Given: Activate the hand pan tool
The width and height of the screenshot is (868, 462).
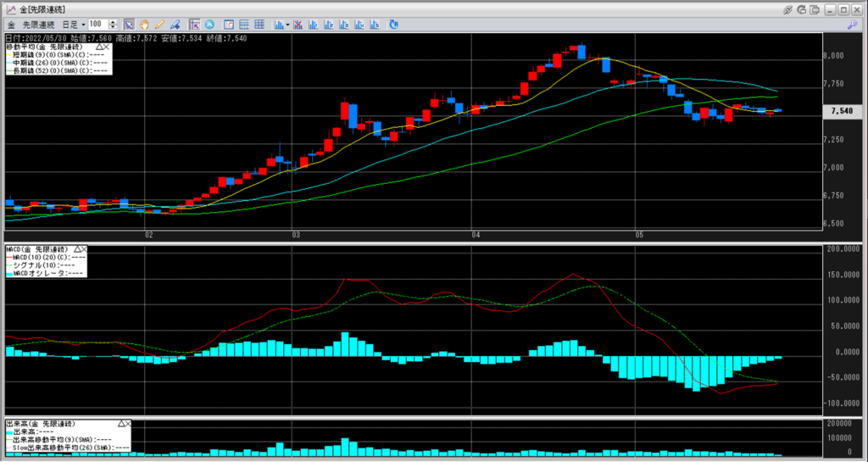Looking at the screenshot, I should tap(143, 25).
